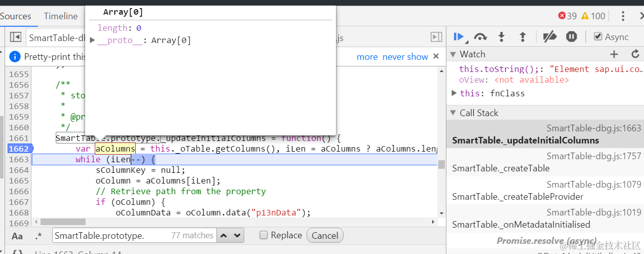
Task: Toggle the Async stack traces checkbox
Action: pos(598,37)
